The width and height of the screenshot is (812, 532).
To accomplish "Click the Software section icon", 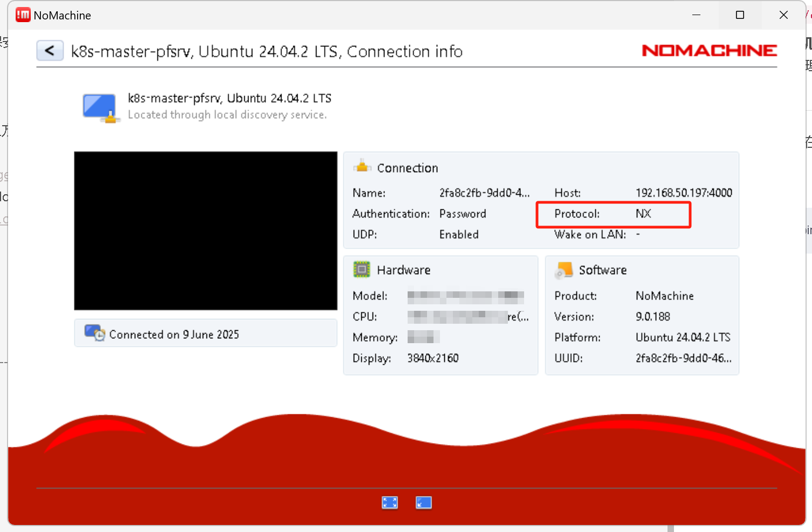I will coord(563,270).
